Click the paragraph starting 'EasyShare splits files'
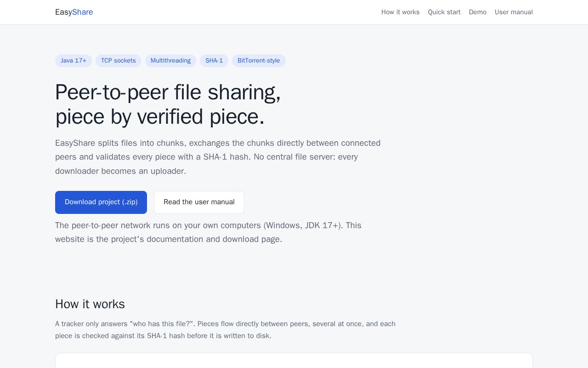 coord(218,157)
